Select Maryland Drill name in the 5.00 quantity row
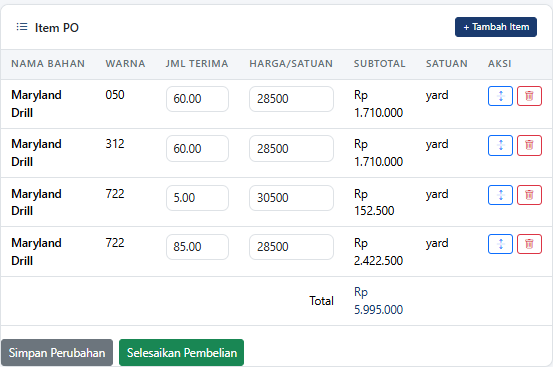 pos(36,202)
